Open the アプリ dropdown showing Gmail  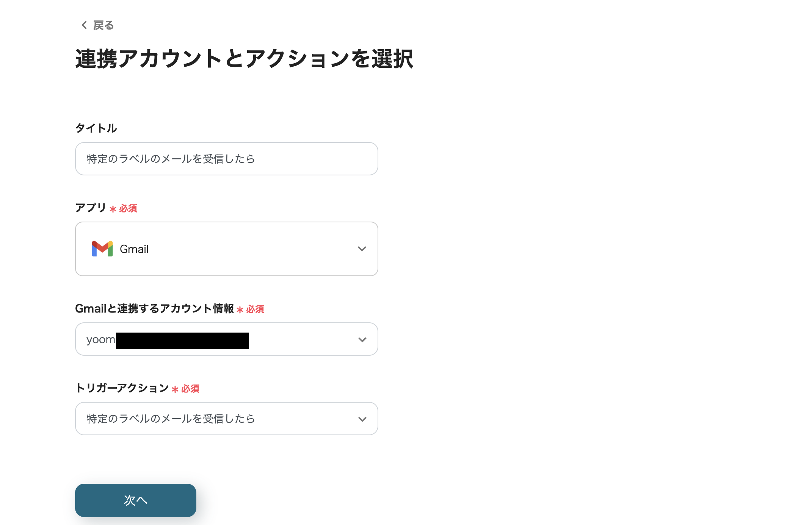pos(226,249)
